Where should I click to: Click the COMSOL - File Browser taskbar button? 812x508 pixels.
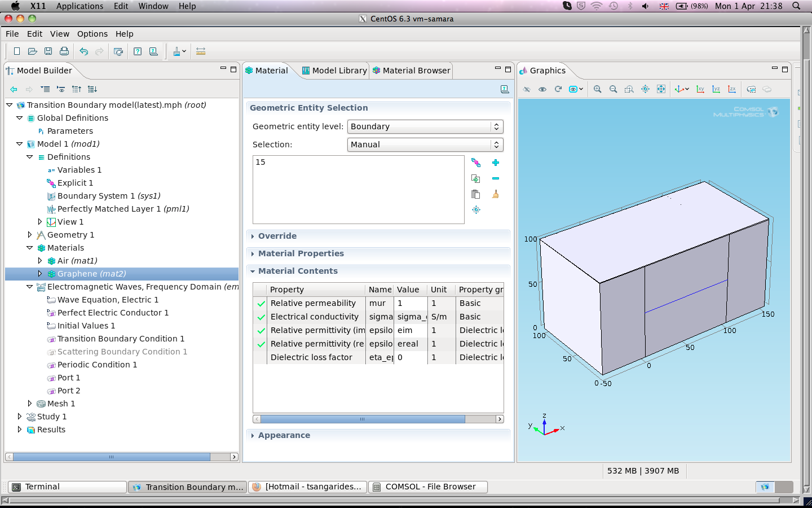(x=428, y=487)
